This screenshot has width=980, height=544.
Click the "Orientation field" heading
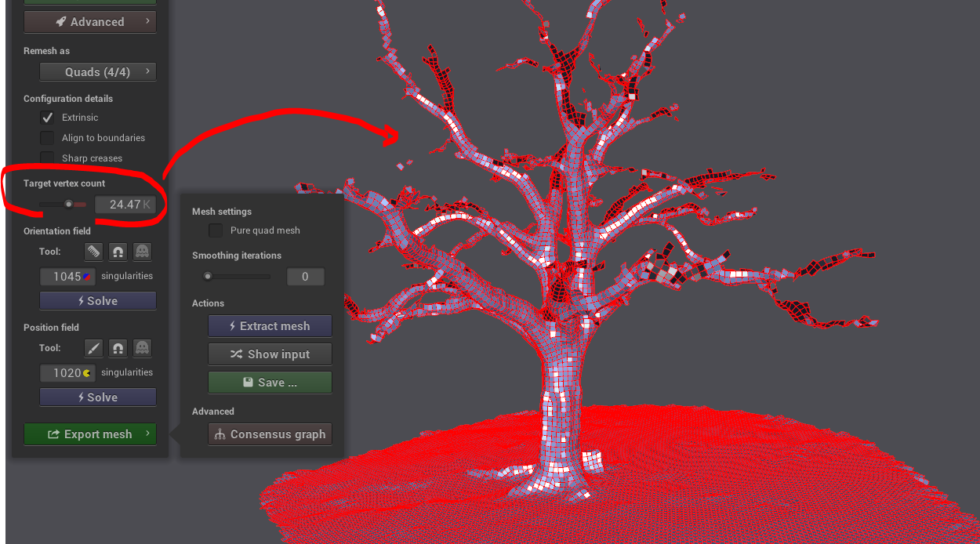tap(57, 231)
